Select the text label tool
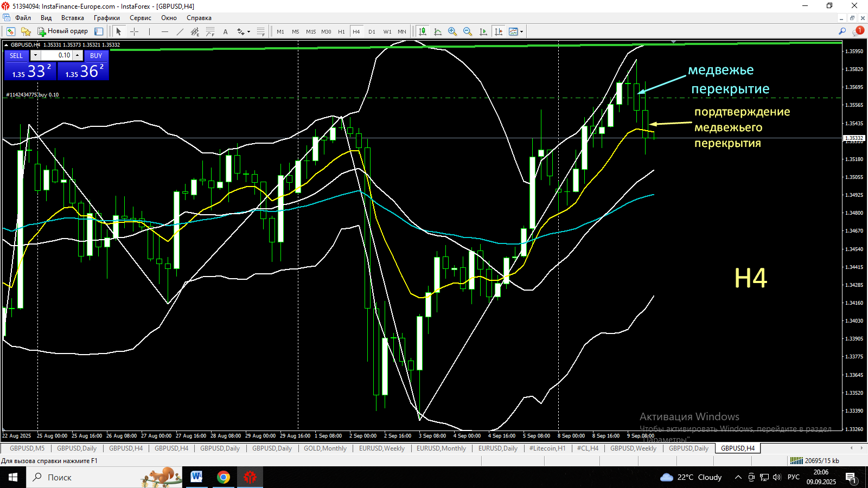 (x=226, y=31)
